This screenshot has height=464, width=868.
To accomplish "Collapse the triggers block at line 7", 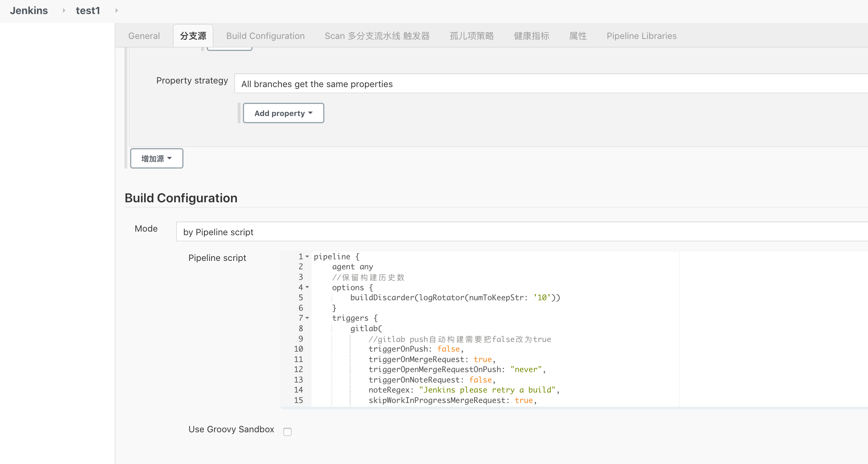I will click(307, 318).
